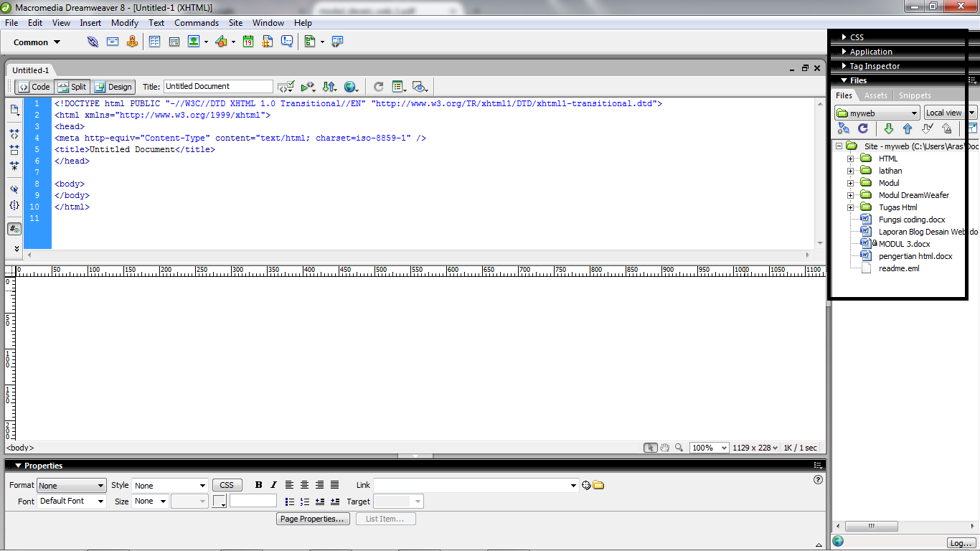980x551 pixels.
Task: Select the Zoom magnifier tool
Action: [679, 448]
